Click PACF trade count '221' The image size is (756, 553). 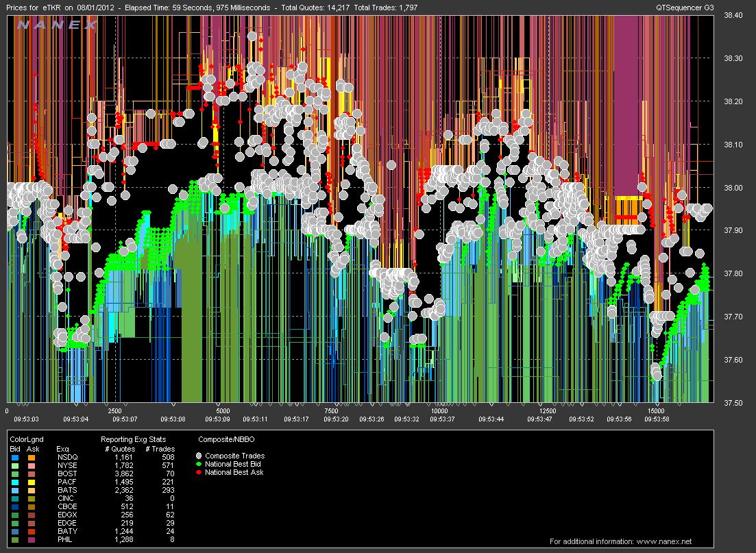[169, 482]
